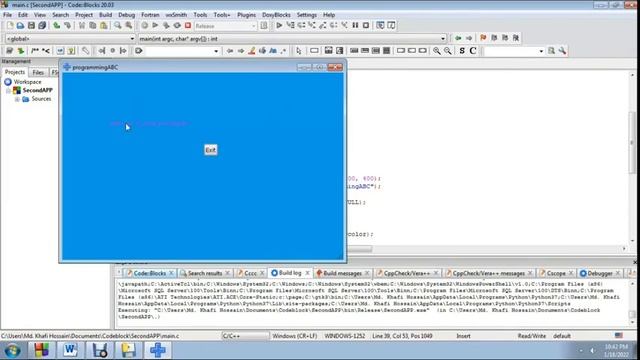This screenshot has width=640, height=360.
Task: Open Find using magnifier icon
Action: pos(118,26)
